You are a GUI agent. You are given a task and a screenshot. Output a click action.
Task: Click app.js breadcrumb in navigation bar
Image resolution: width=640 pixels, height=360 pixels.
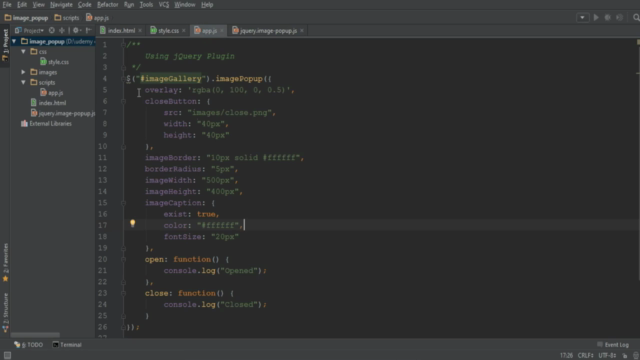(97, 18)
